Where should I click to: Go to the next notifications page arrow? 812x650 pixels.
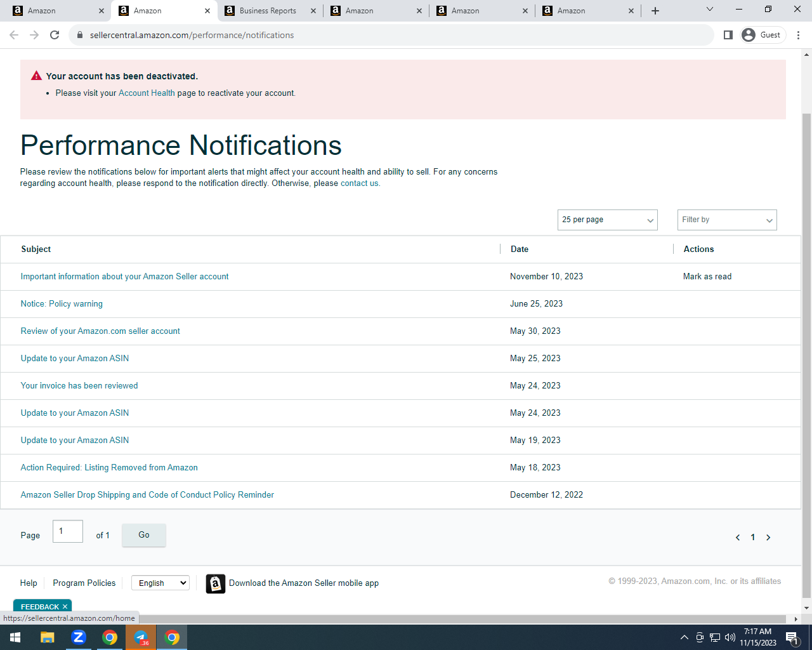click(x=768, y=538)
